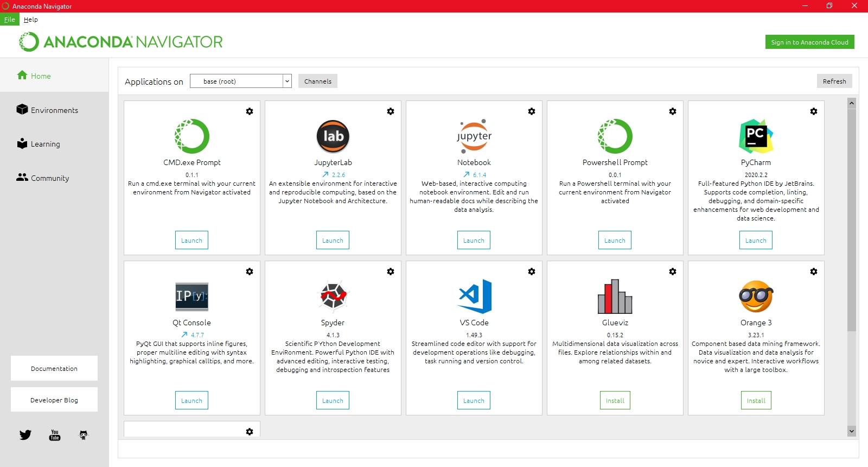The image size is (868, 467).
Task: Open settings gear on Qt Console card
Action: click(250, 272)
